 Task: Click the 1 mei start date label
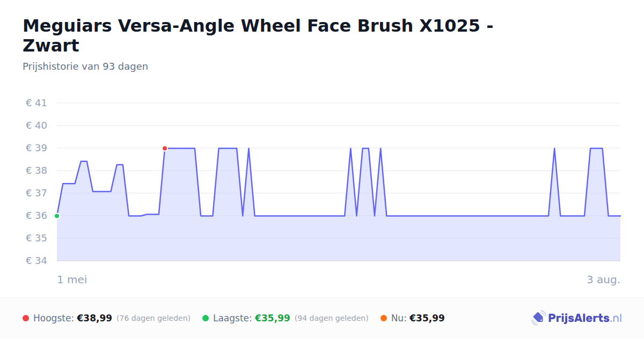pos(72,280)
